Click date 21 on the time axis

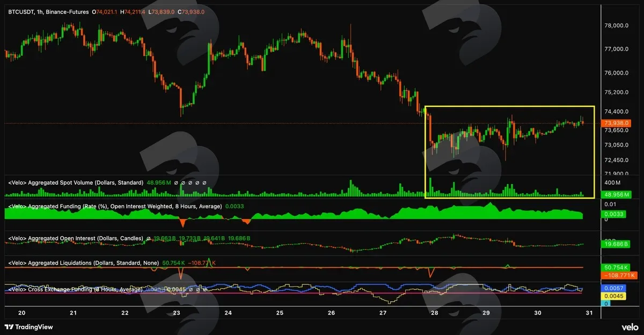72,312
